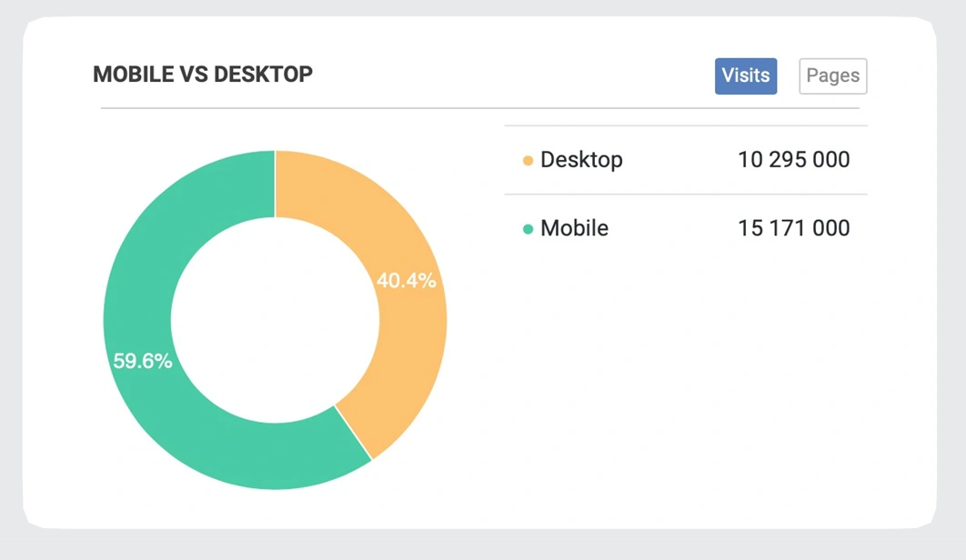
Task: Click the divider line above the Desktop row
Action: (x=685, y=126)
